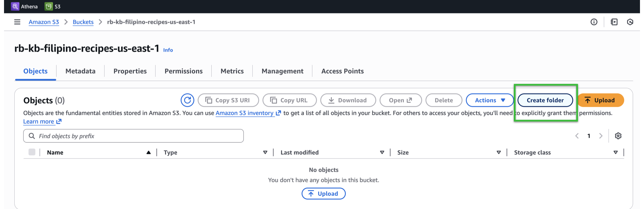Click the hexagon settings icon top right
This screenshot has width=644, height=209.
point(630,22)
